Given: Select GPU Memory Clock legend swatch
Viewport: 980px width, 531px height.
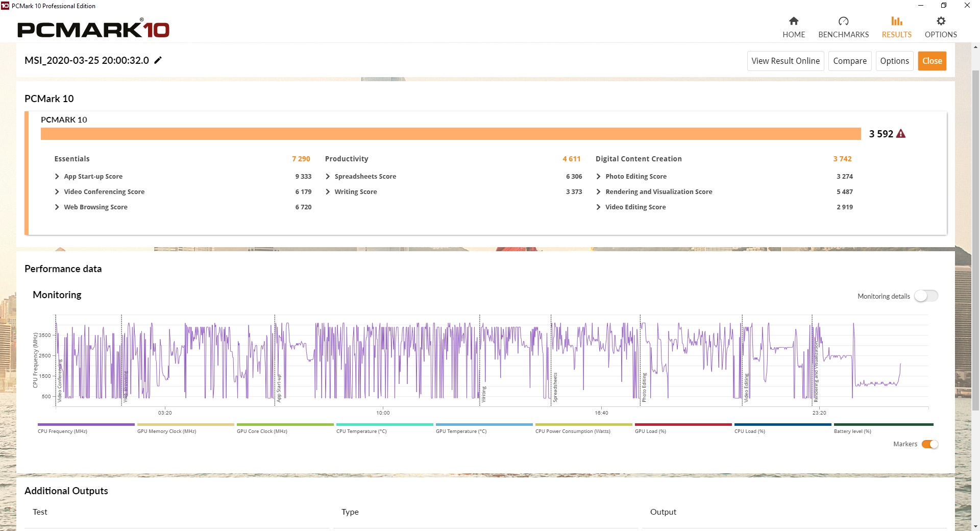Looking at the screenshot, I should tap(186, 424).
